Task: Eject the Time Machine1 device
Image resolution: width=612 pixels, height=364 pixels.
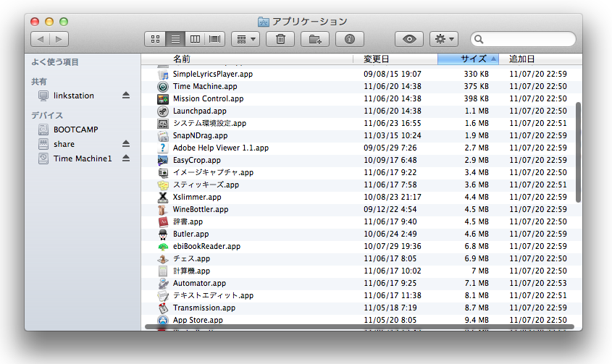Action: coord(125,158)
